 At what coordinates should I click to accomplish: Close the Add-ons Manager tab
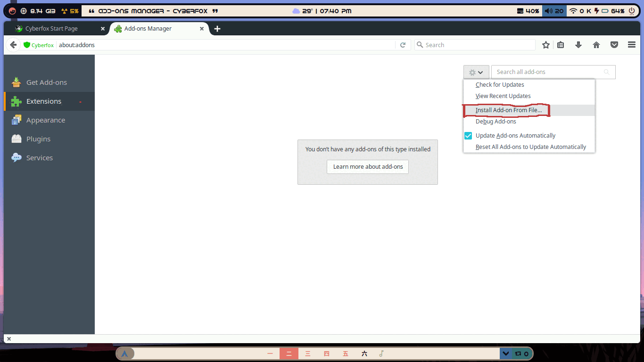pyautogui.click(x=202, y=29)
